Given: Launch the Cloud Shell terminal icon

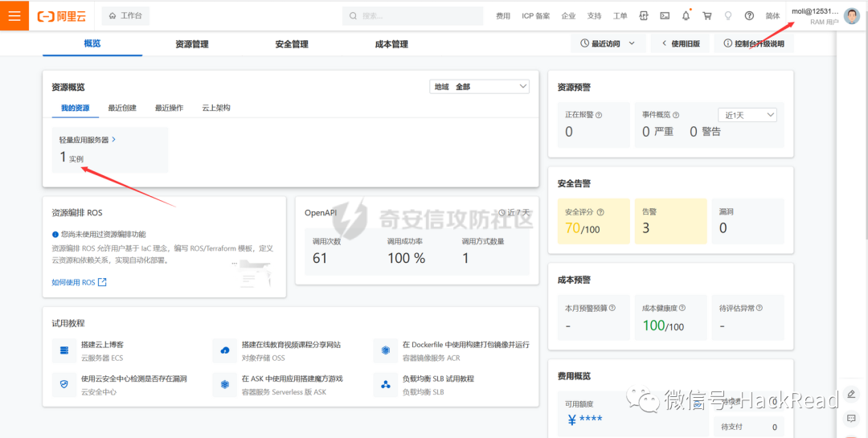Looking at the screenshot, I should [665, 16].
